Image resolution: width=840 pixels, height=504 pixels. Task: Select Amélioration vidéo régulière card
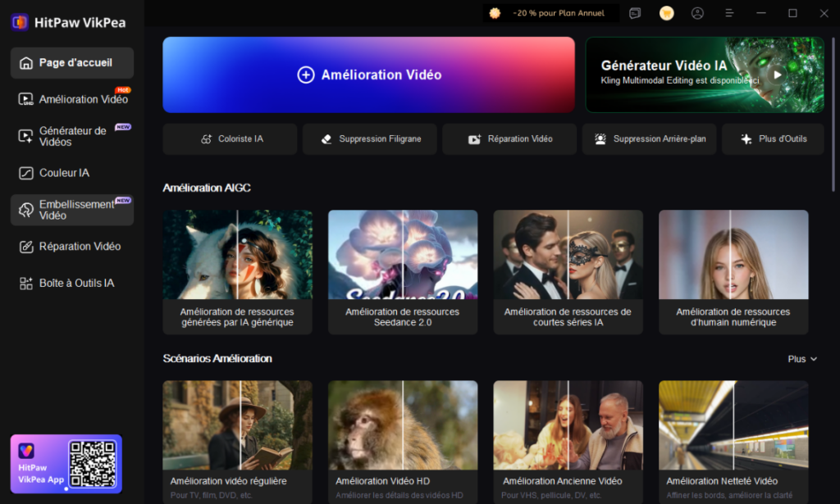237,442
